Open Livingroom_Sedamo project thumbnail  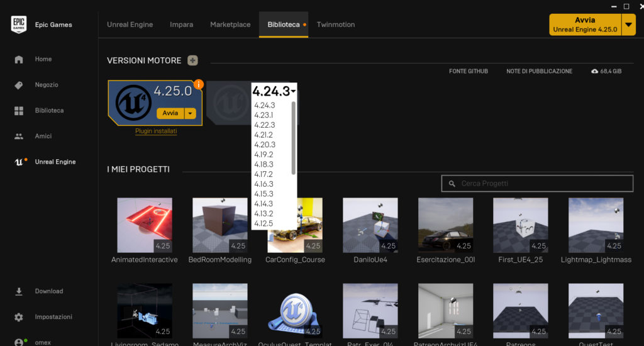point(145,311)
